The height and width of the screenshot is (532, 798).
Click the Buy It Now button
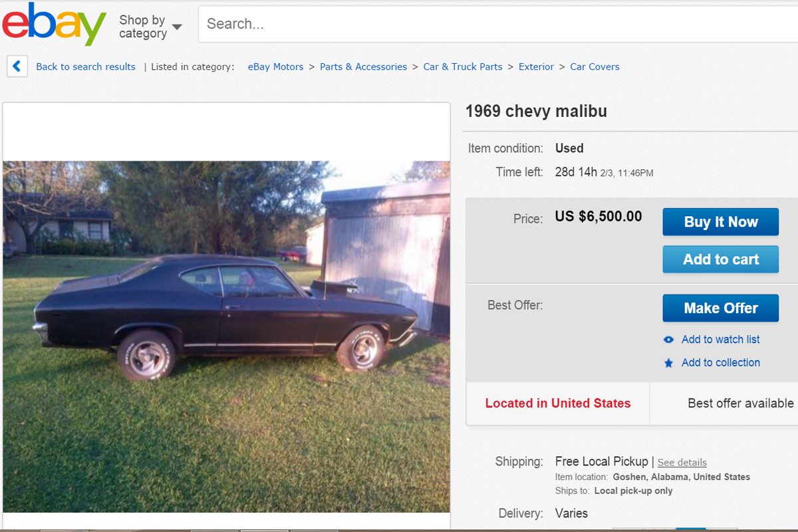721,222
